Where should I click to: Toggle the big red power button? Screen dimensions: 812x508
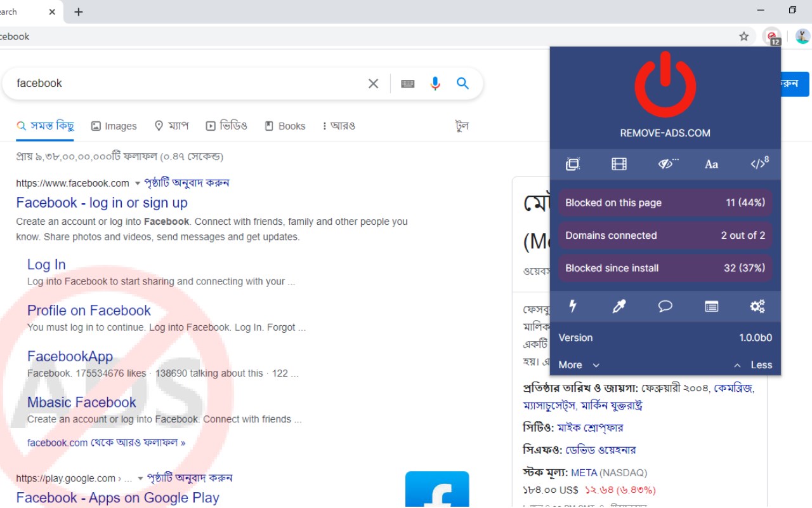coord(665,85)
